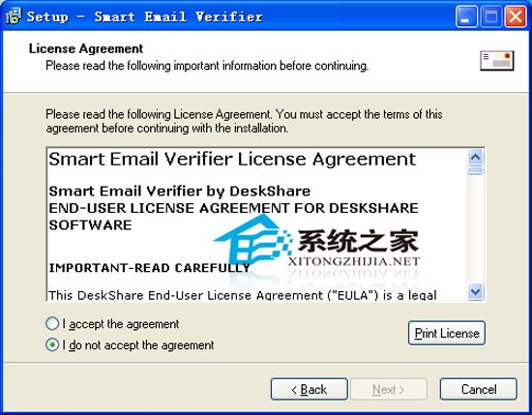
Task: Click the setup icon in title bar
Action: [x=14, y=15]
